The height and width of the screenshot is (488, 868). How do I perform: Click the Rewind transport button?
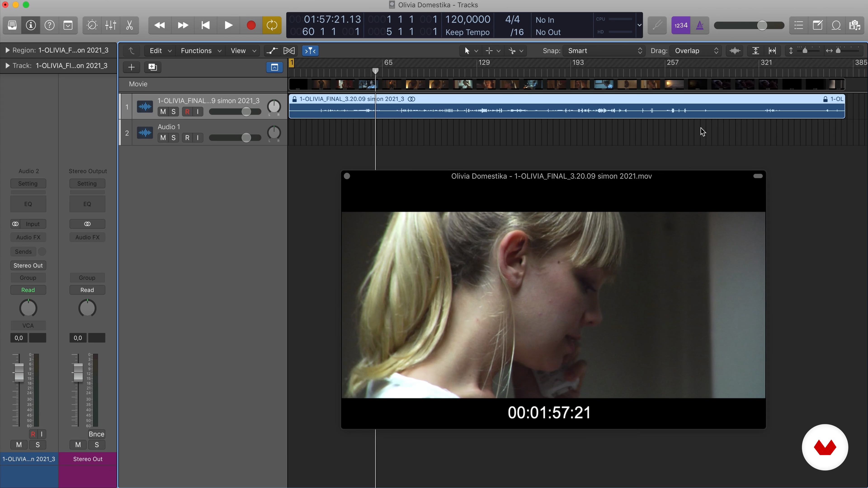tap(160, 25)
